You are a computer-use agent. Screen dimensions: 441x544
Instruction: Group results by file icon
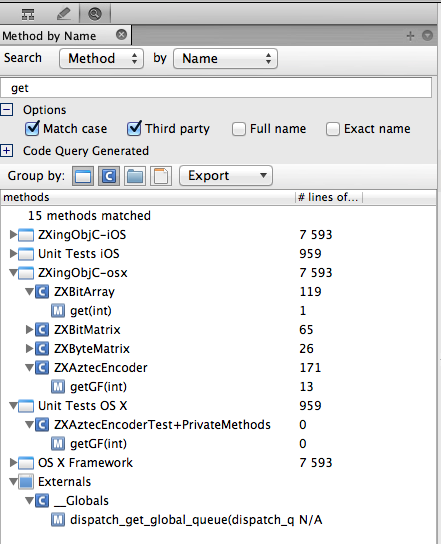pos(161,176)
